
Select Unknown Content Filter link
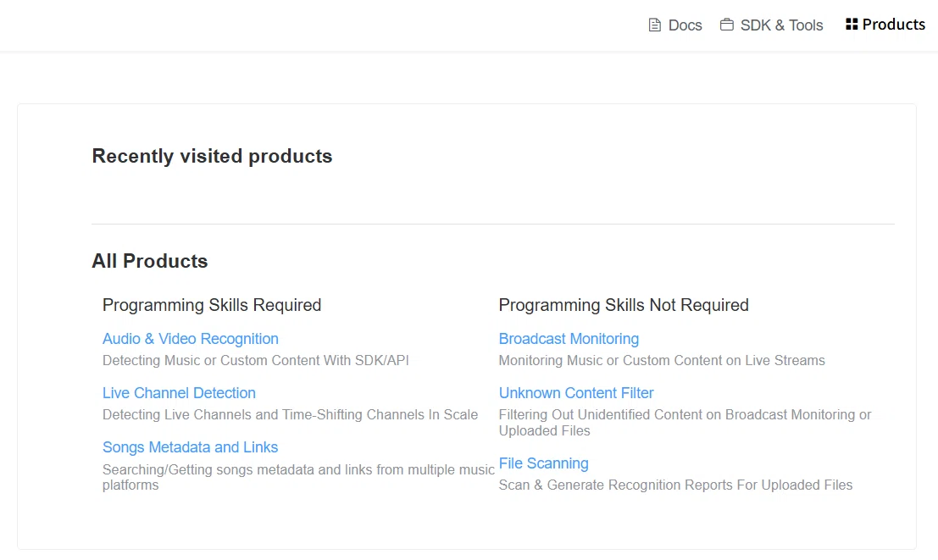576,393
